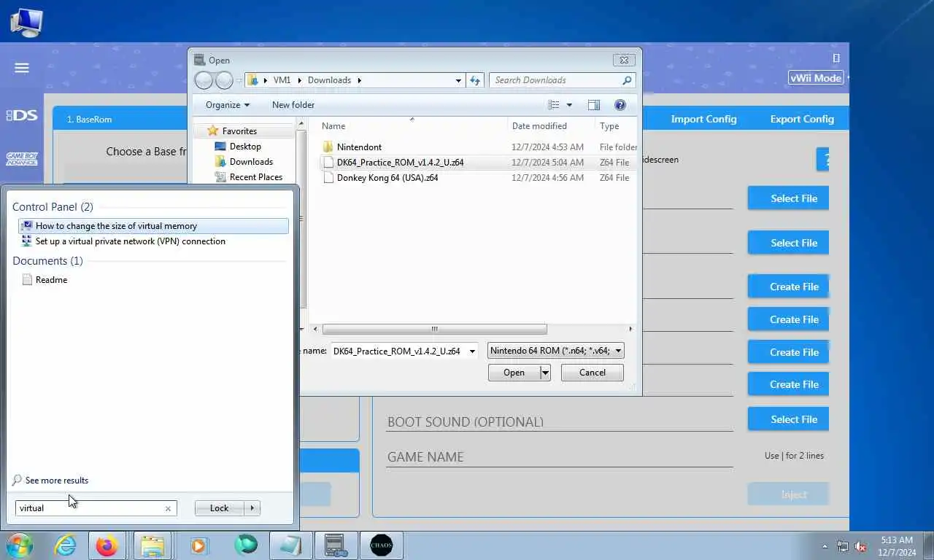
Task: Open Windows Explorer from the taskbar
Action: (x=153, y=545)
